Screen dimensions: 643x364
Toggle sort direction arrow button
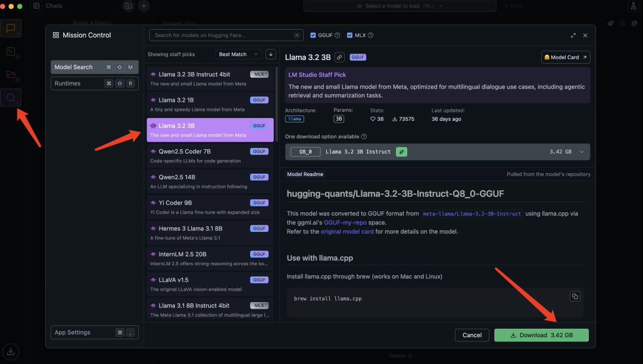tap(271, 54)
